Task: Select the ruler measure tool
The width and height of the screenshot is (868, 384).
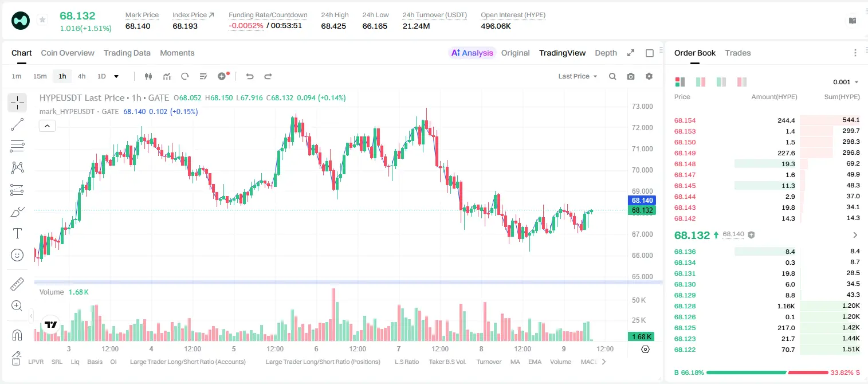Action: (x=17, y=284)
